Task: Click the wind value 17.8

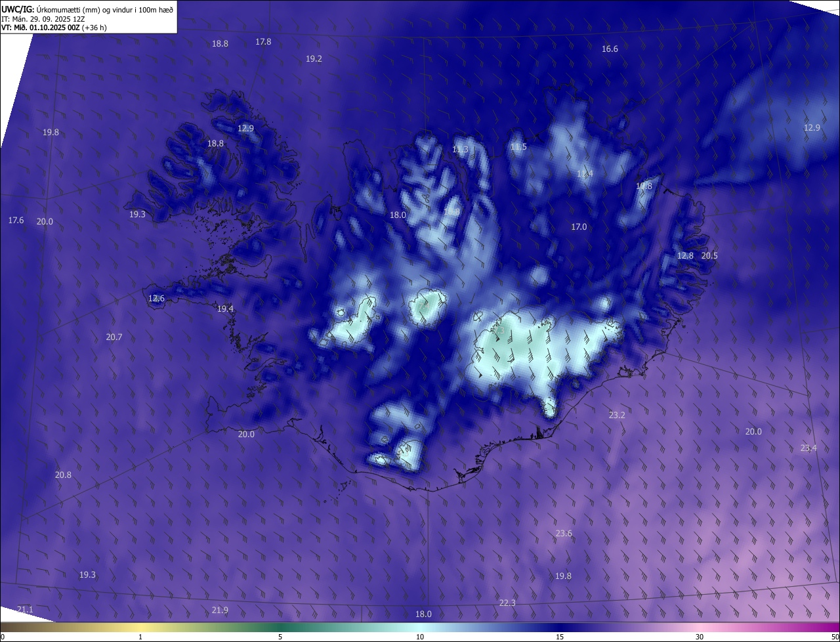Action: (263, 41)
